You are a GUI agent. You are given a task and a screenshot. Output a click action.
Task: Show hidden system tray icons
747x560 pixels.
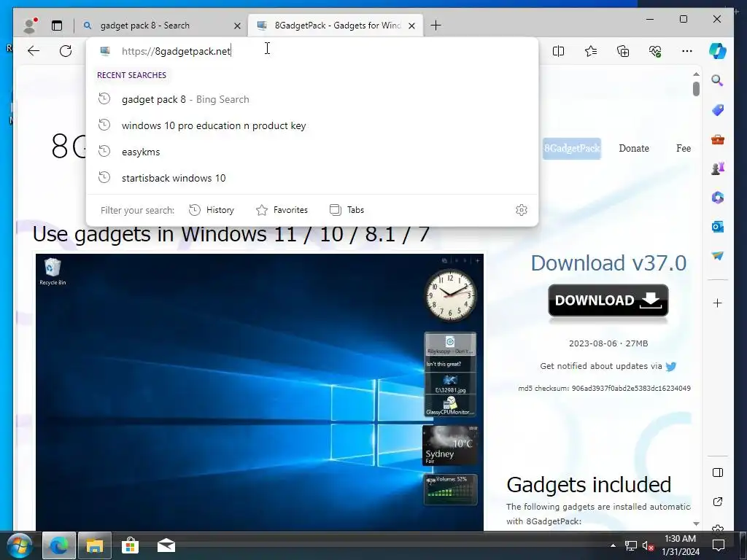click(x=613, y=545)
